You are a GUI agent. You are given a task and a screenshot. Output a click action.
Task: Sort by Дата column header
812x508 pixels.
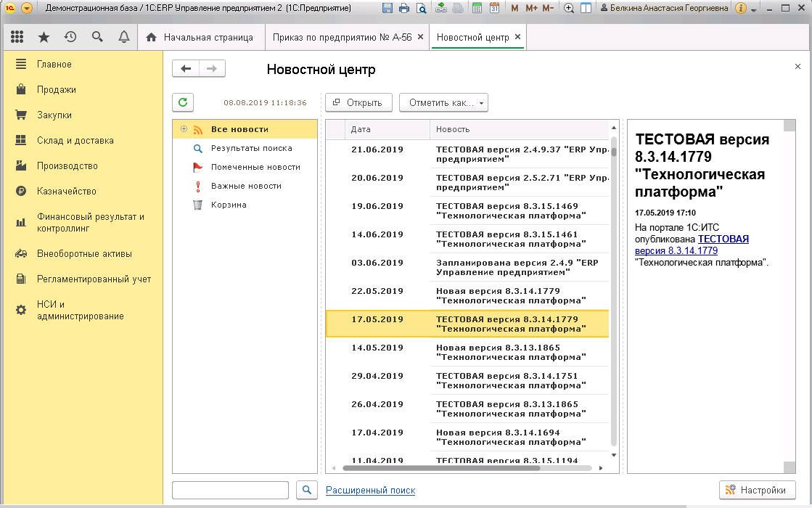(x=387, y=129)
